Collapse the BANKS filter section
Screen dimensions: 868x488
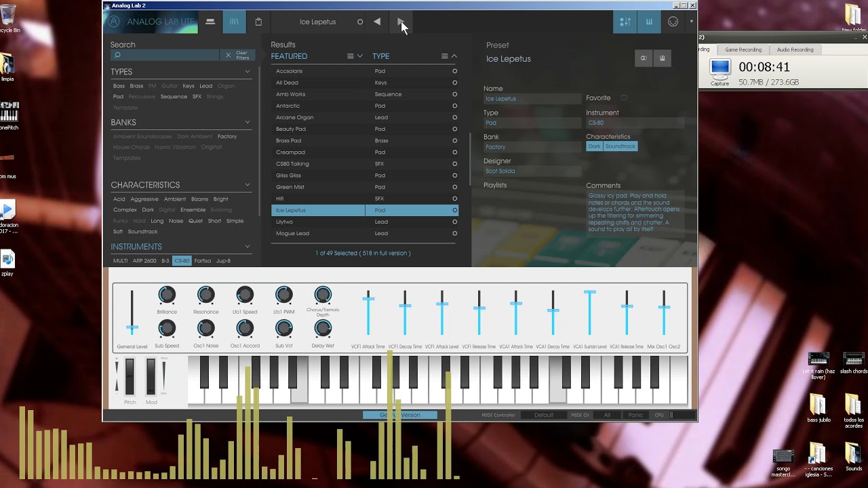point(248,123)
